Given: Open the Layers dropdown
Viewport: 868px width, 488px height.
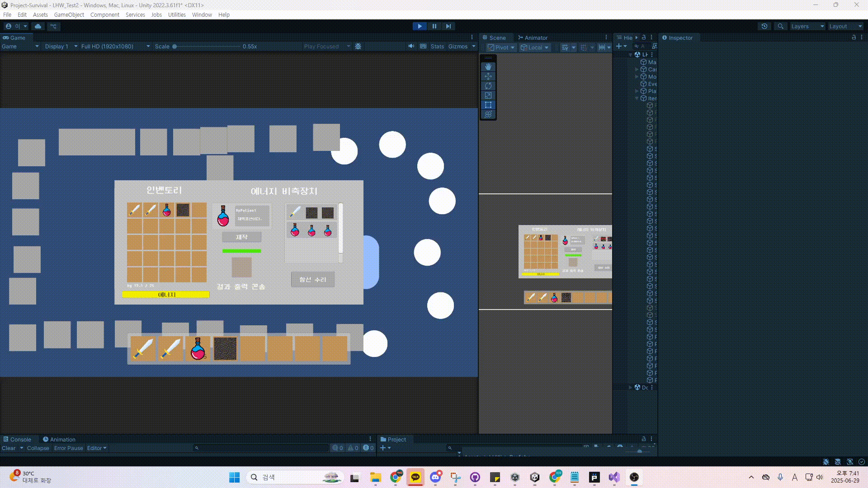Looking at the screenshot, I should click(x=807, y=26).
